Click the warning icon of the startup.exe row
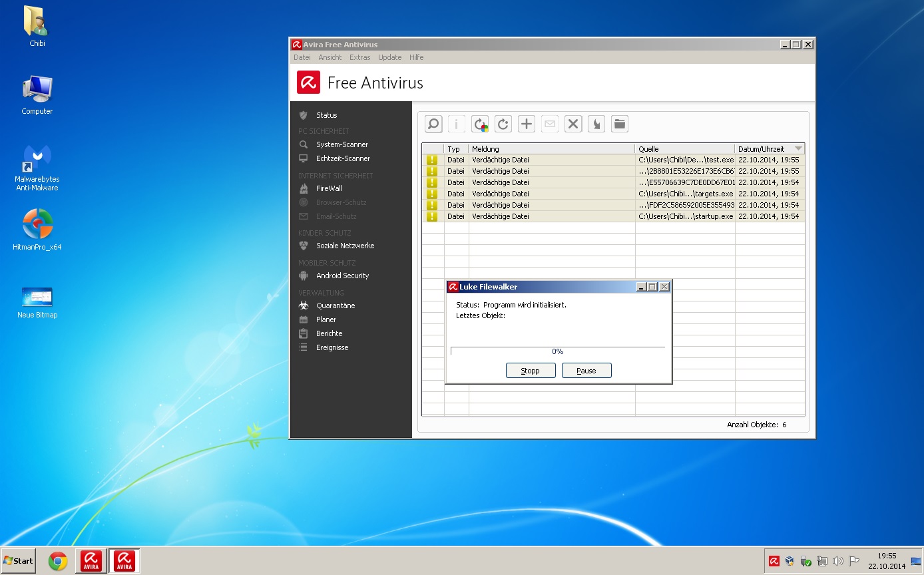Image resolution: width=924 pixels, height=575 pixels. click(432, 216)
